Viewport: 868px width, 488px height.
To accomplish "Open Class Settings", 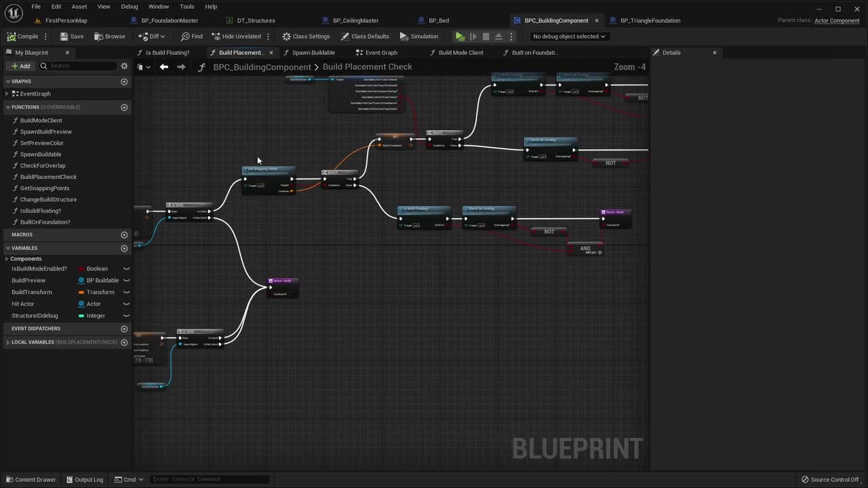I will 306,37.
